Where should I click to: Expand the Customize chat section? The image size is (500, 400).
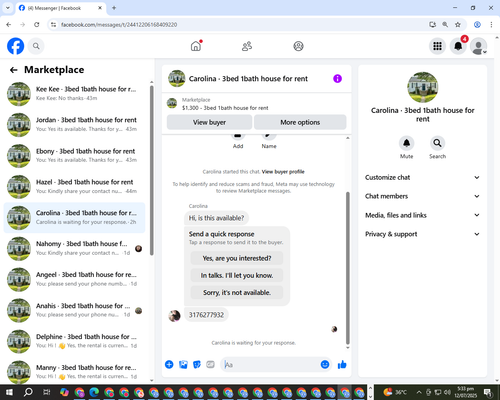422,177
